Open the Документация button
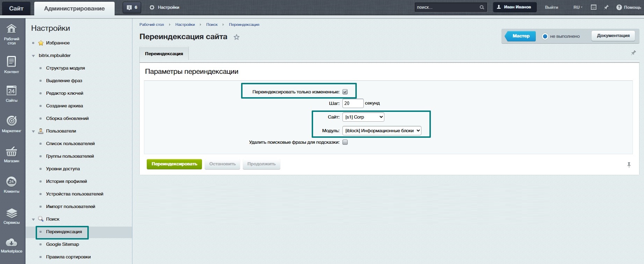This screenshot has width=644, height=264. [x=613, y=36]
